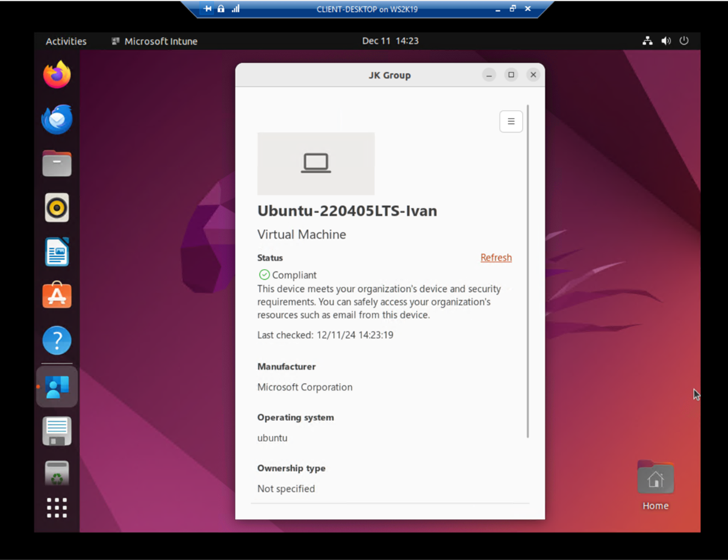Open the power menu icon

click(684, 41)
